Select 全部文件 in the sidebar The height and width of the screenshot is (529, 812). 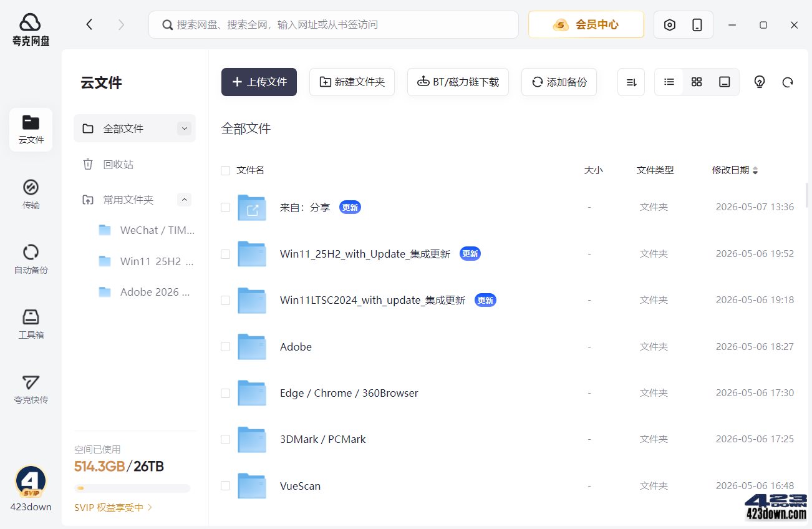[135, 129]
